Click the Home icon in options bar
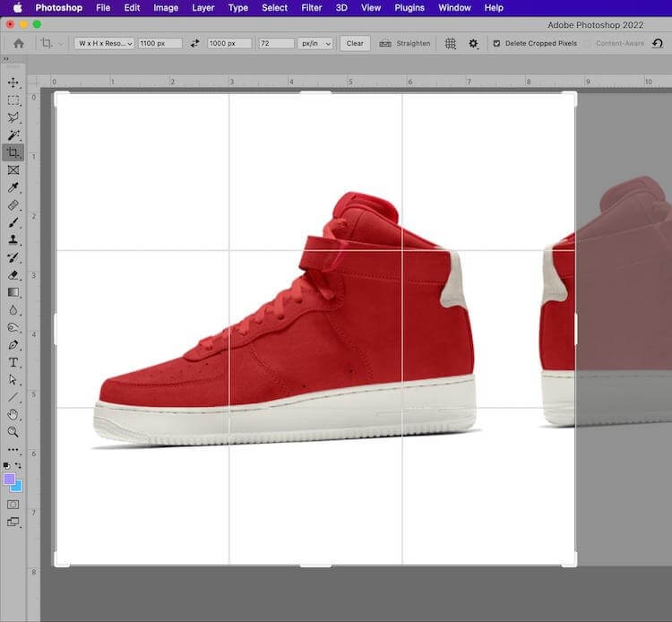Screen dimensions: 672x622 pos(18,43)
